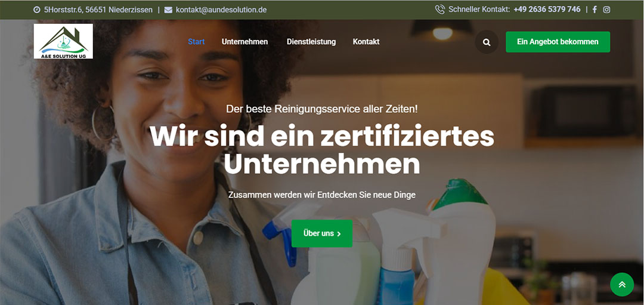Viewport: 644px width, 305px height.
Task: Click the Horststr.6 Niederzissen address text
Action: (x=98, y=10)
